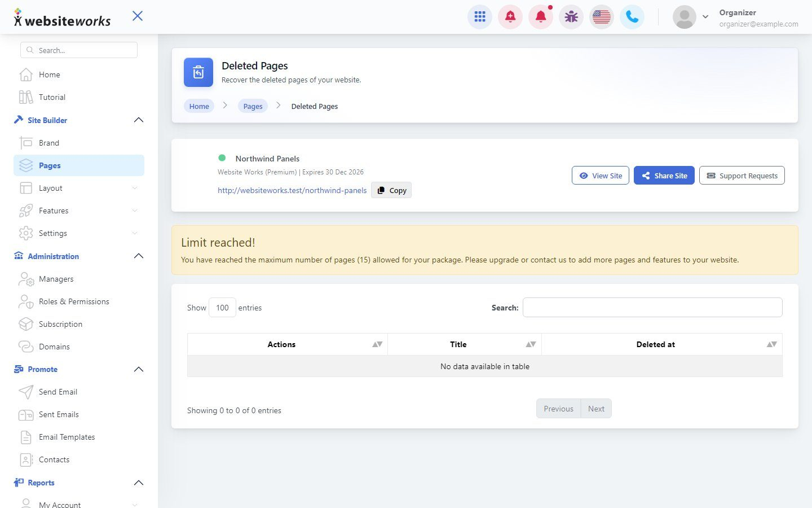Viewport: 812px width, 508px height.
Task: Sort table by Deleted at column
Action: coord(662,344)
